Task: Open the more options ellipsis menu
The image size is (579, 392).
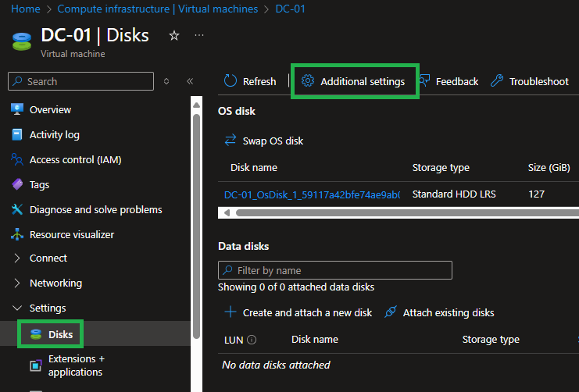Action: pos(199,36)
